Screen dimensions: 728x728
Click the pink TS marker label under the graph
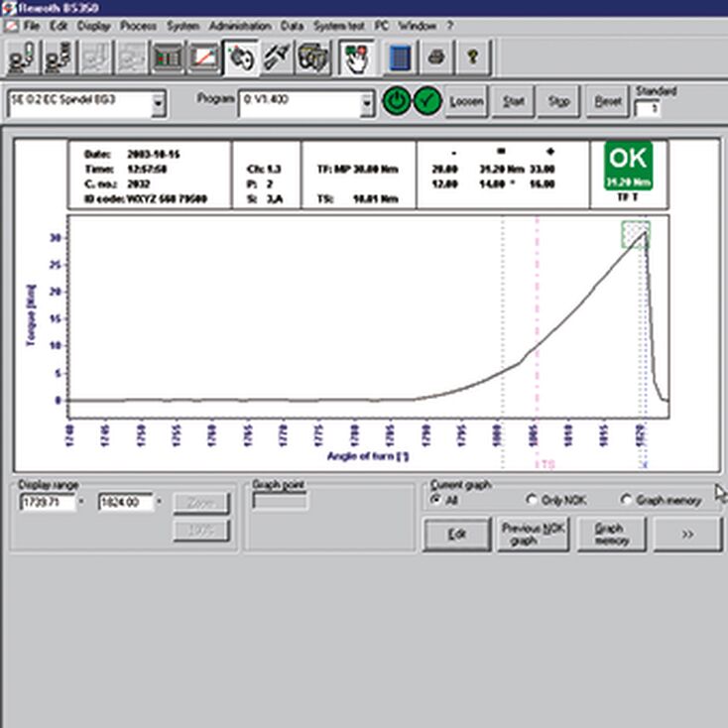547,464
